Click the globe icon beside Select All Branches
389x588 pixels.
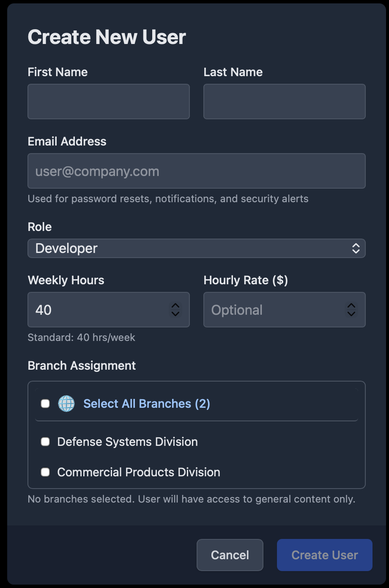point(66,404)
